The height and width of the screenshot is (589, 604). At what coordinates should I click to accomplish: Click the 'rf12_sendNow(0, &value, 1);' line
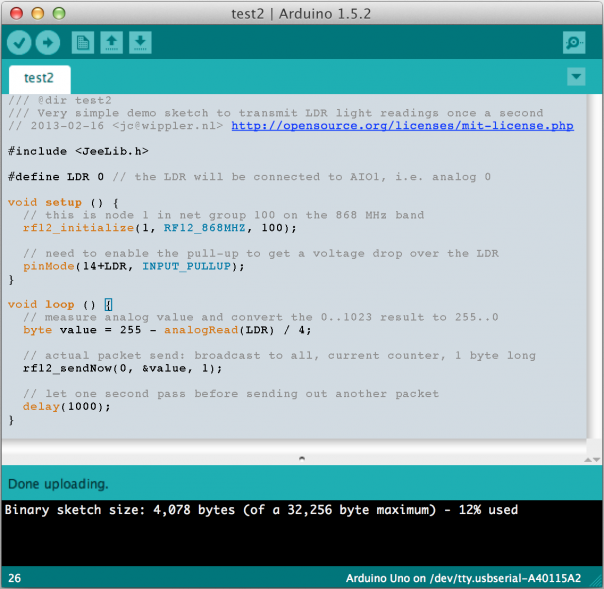click(122, 368)
